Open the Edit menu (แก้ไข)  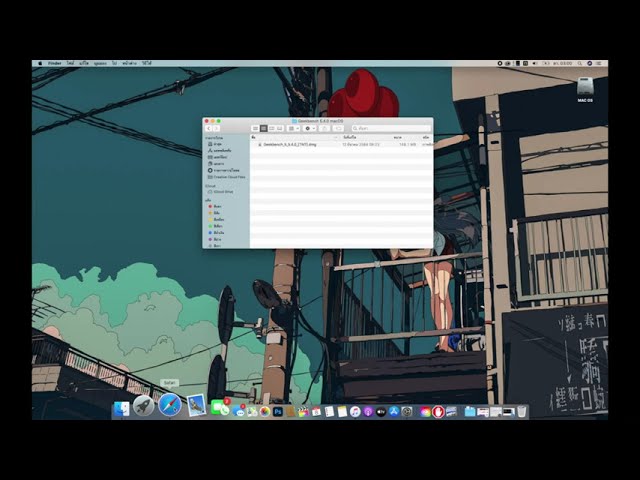click(84, 64)
